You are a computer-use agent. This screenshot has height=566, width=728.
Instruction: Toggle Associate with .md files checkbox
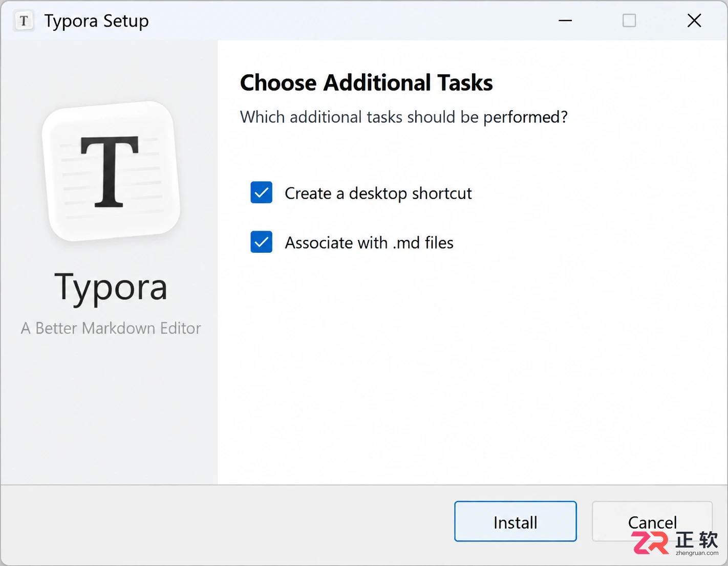[x=261, y=242]
